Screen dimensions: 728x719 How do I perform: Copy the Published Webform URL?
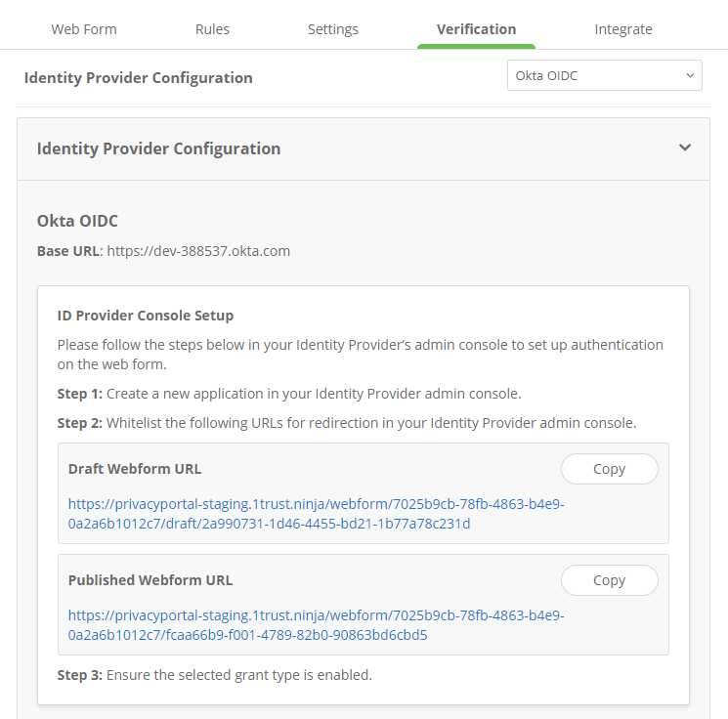coord(609,580)
